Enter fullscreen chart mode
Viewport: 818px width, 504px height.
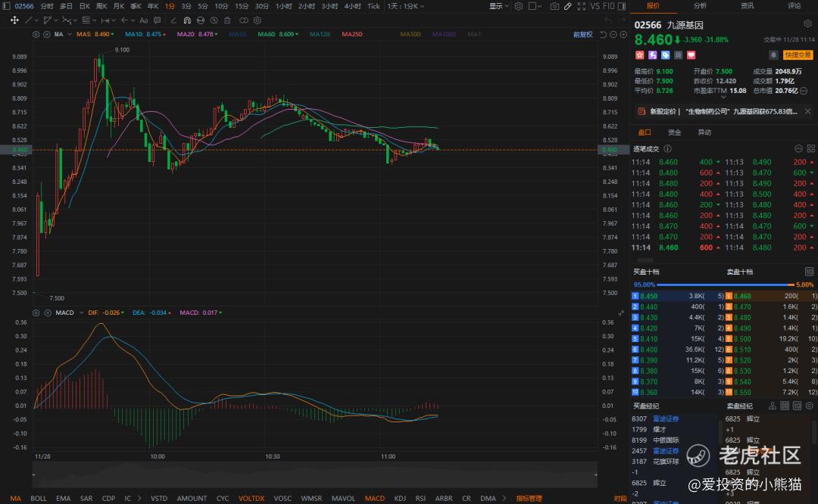click(x=582, y=6)
